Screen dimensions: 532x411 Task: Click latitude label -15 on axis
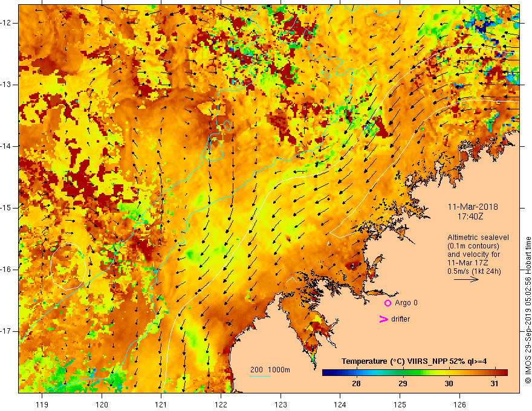click(x=7, y=208)
